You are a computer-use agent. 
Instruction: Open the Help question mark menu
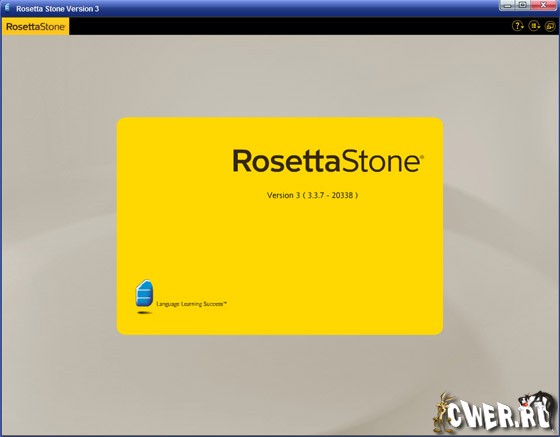(516, 26)
